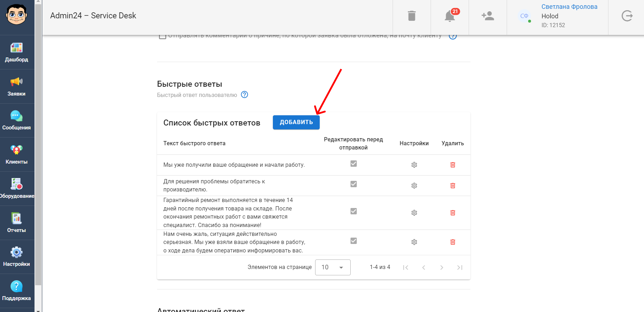This screenshot has width=644, height=312.
Task: Open help tooltip for Быстрый ответ пользователю
Action: [x=244, y=94]
